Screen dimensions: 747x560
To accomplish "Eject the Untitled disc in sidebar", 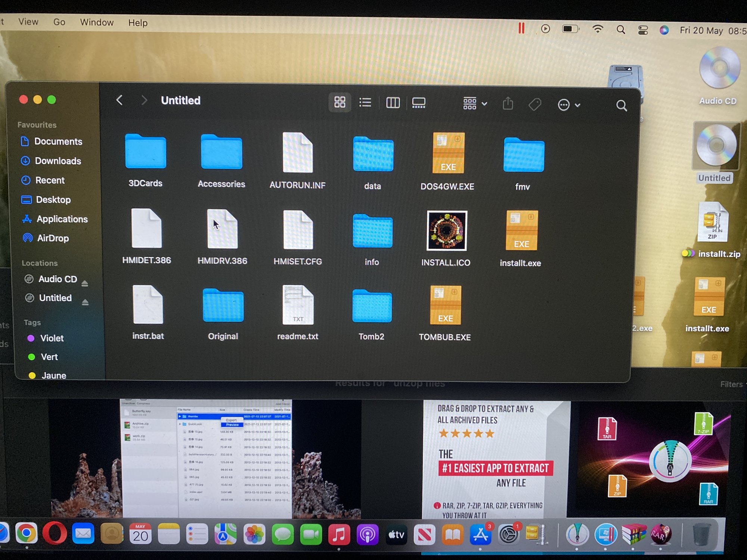I will [85, 302].
